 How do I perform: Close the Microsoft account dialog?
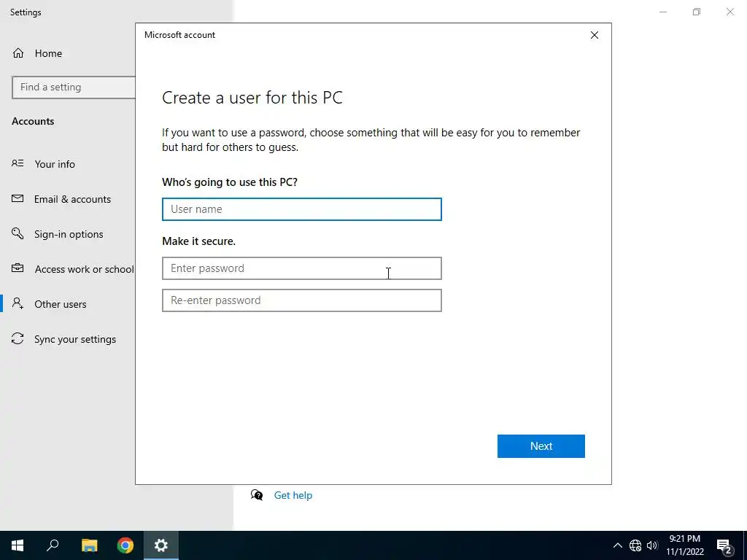595,35
